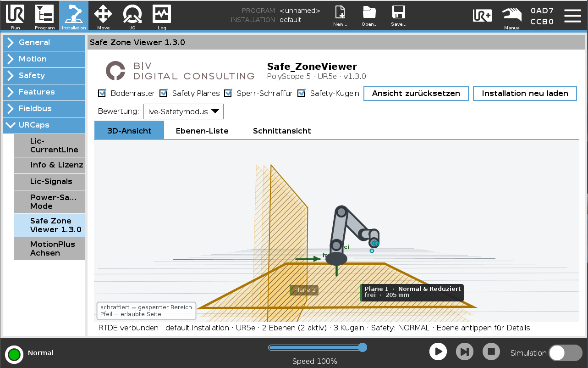Click the Step forward button
This screenshot has height=368, width=588.
point(465,352)
